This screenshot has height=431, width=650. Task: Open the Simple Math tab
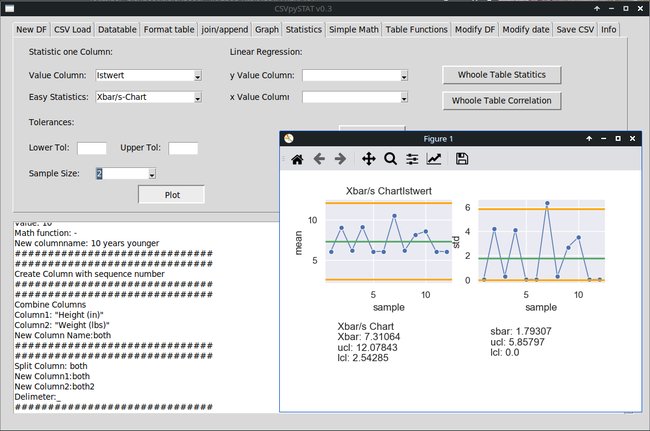[x=354, y=29]
